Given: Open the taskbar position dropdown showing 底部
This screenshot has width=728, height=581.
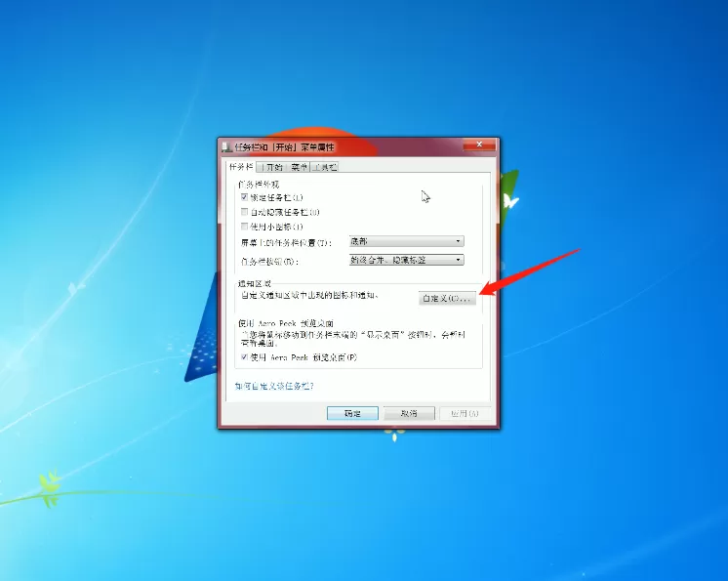Looking at the screenshot, I should [406, 241].
